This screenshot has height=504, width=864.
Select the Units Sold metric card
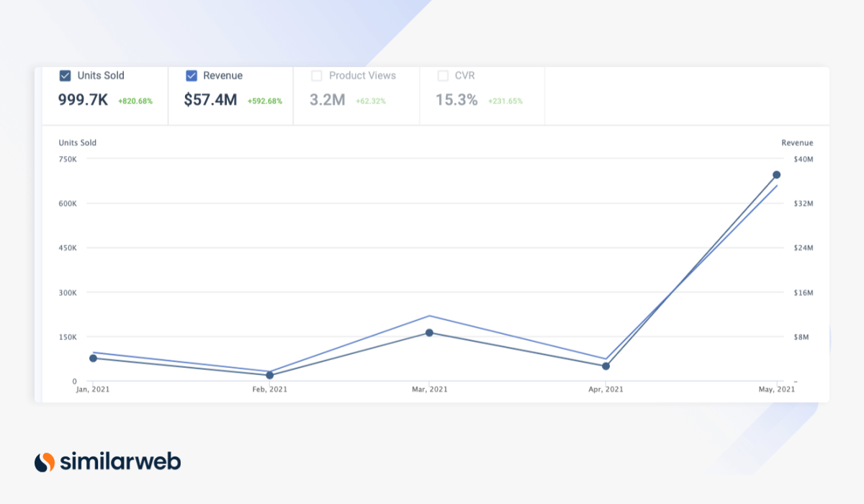pos(104,95)
